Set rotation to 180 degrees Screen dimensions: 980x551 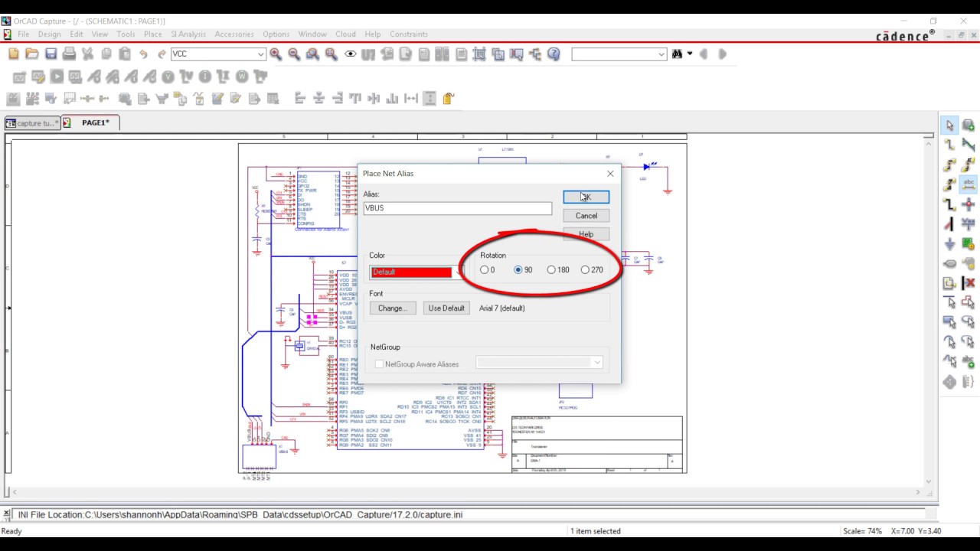click(x=559, y=269)
